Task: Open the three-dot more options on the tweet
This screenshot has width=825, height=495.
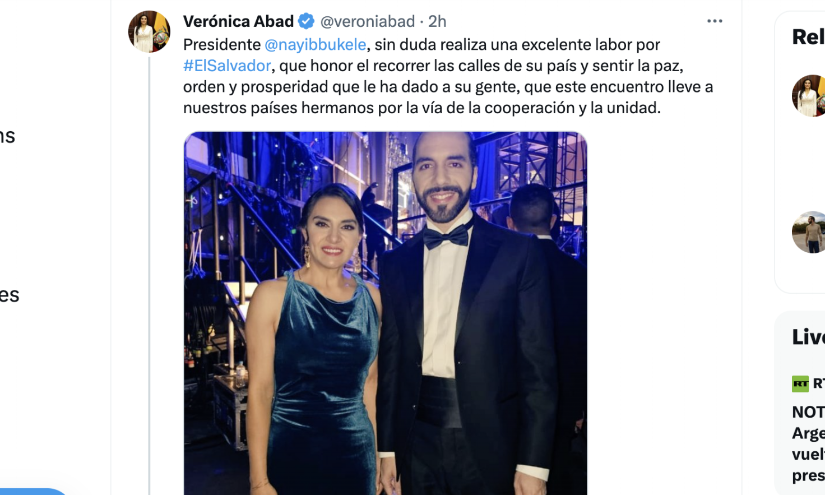Action: click(714, 21)
